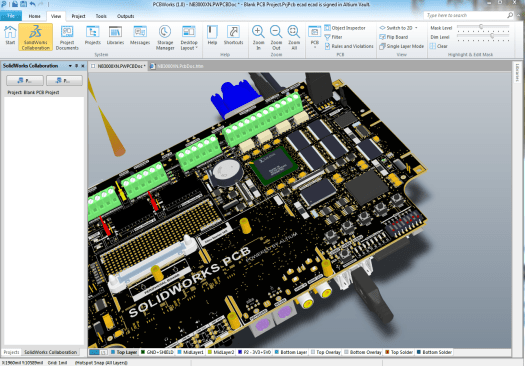Switch to the Project ribbon tab
This screenshot has height=366, width=525.
pos(78,16)
